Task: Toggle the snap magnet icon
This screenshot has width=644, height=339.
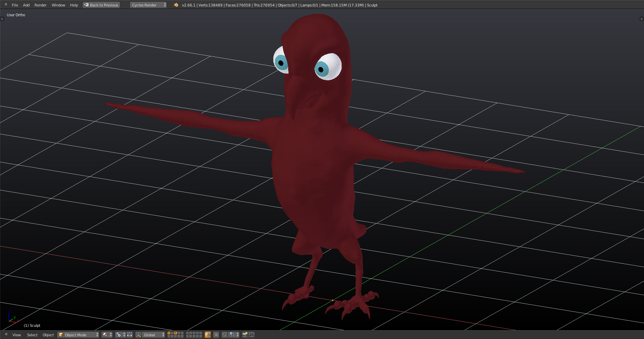Action: click(224, 335)
